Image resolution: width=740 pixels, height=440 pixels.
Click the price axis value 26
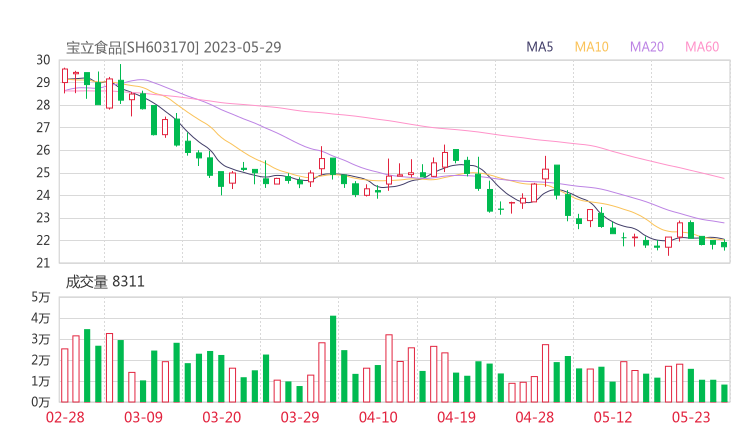pyautogui.click(x=43, y=150)
